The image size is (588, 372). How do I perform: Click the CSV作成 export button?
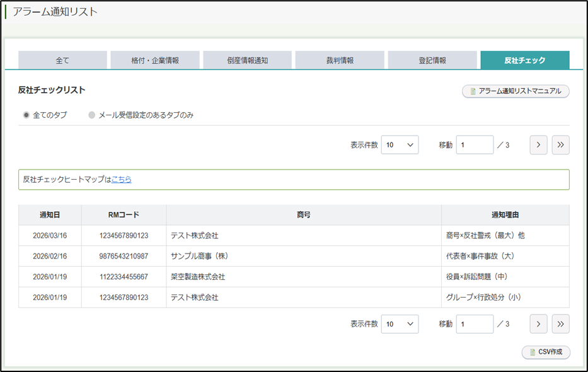click(546, 352)
